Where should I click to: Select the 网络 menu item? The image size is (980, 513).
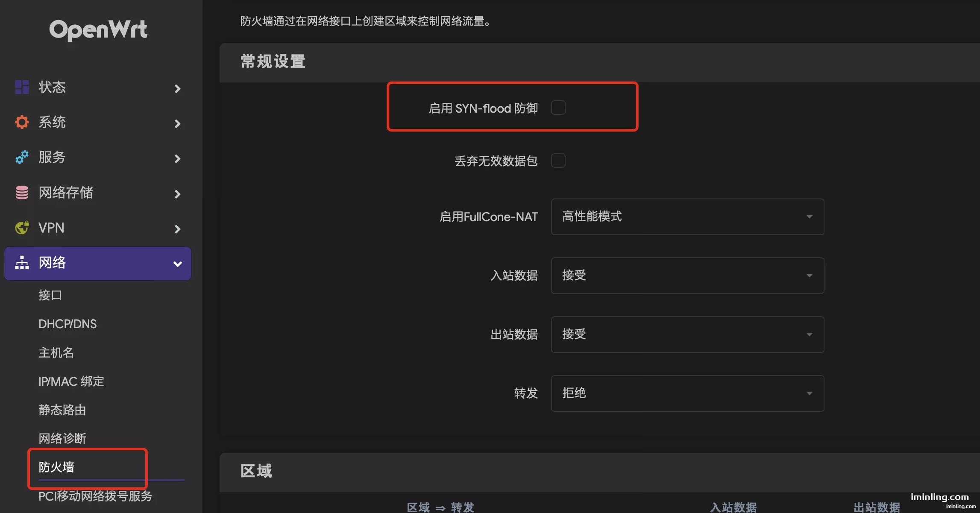point(98,263)
